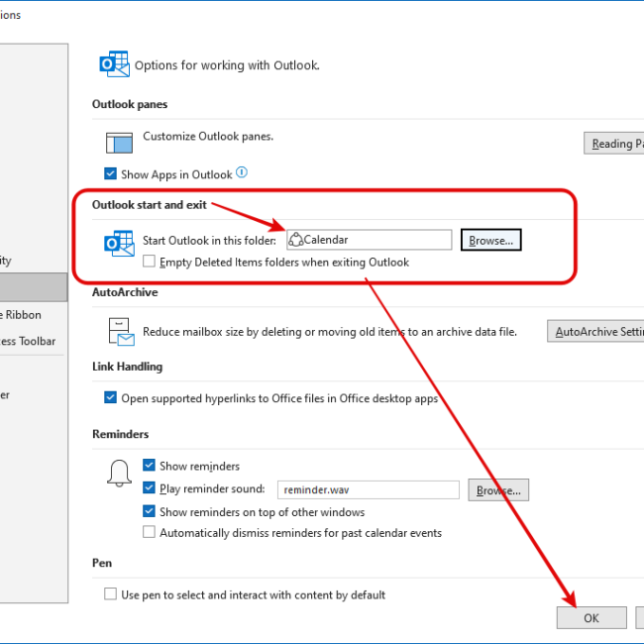
Task: Click the Start Outlook in this folder field
Action: 369,240
